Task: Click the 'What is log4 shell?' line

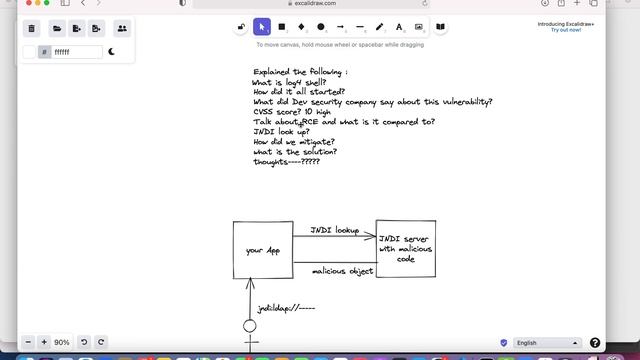Action: click(289, 82)
